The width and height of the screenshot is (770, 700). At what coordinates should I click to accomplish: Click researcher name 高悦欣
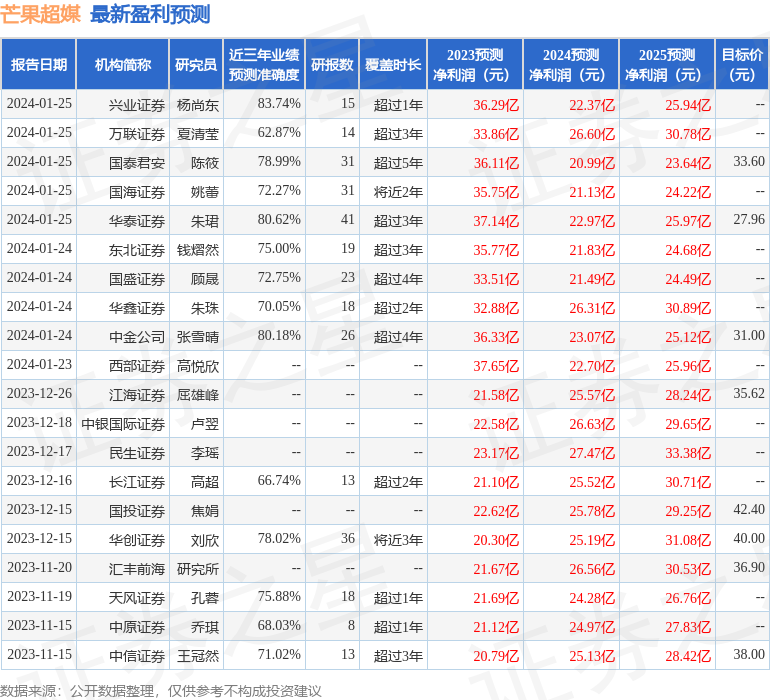(x=198, y=366)
